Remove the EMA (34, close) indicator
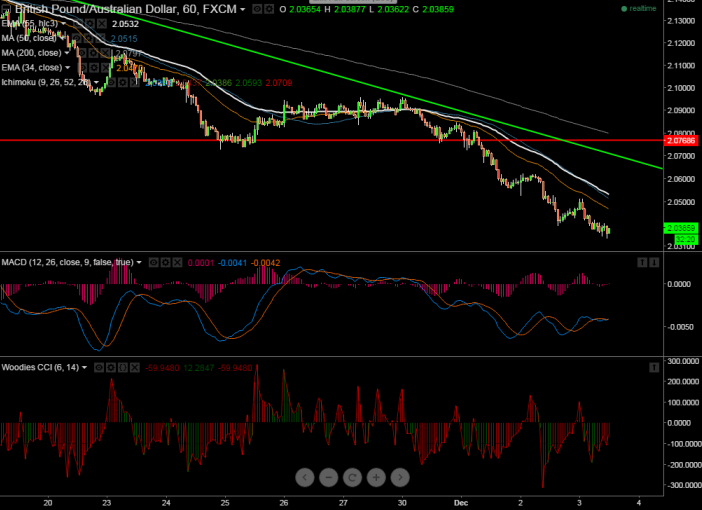Screen dimensions: 702x510 [106, 68]
